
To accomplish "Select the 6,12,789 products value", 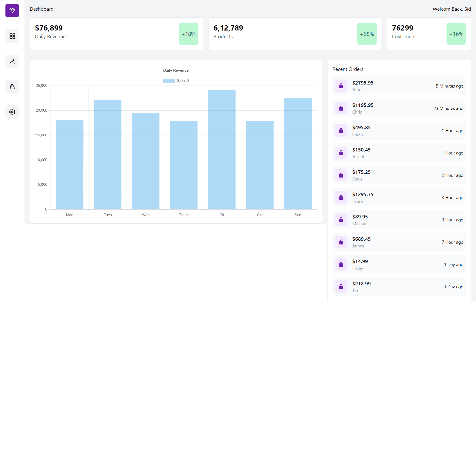I will point(228,28).
